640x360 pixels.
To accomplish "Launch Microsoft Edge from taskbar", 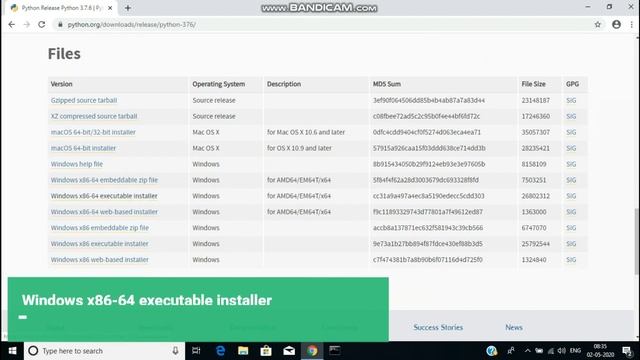I will click(220, 351).
